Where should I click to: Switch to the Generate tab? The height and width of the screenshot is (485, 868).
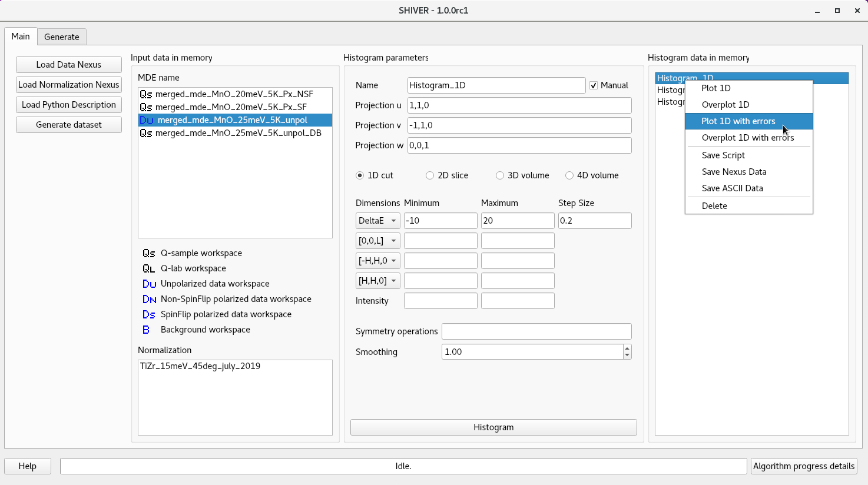coord(62,36)
